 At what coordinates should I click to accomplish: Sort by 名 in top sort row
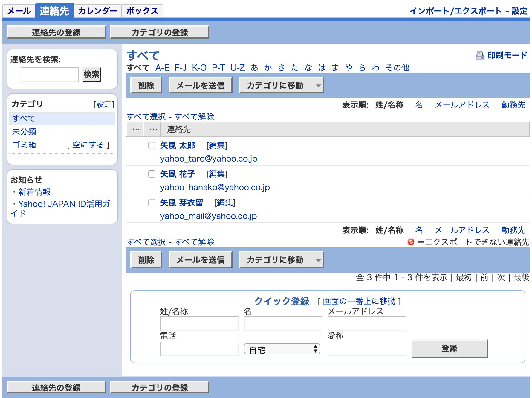419,105
